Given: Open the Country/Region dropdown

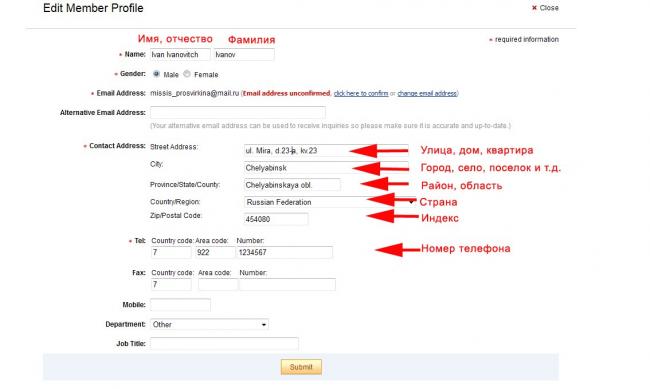Looking at the screenshot, I should coord(330,202).
